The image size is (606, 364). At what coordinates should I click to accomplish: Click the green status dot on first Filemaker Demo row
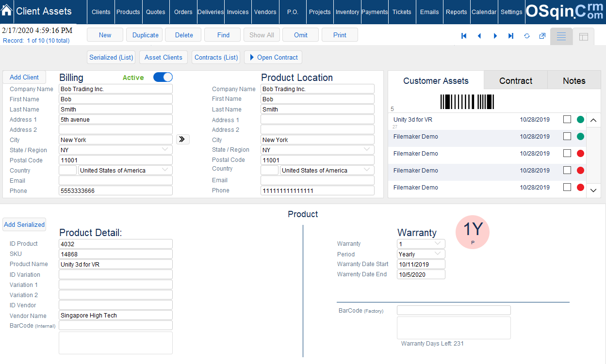point(580,136)
